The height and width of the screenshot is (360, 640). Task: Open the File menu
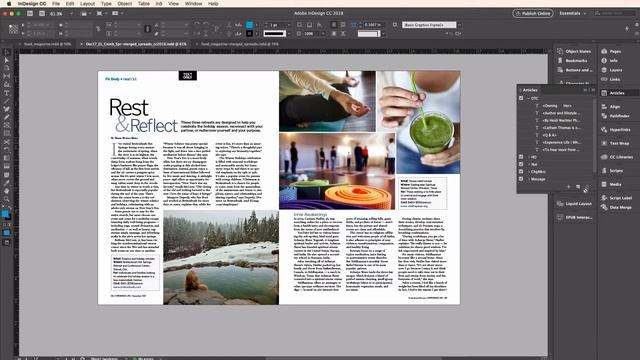pos(56,3)
